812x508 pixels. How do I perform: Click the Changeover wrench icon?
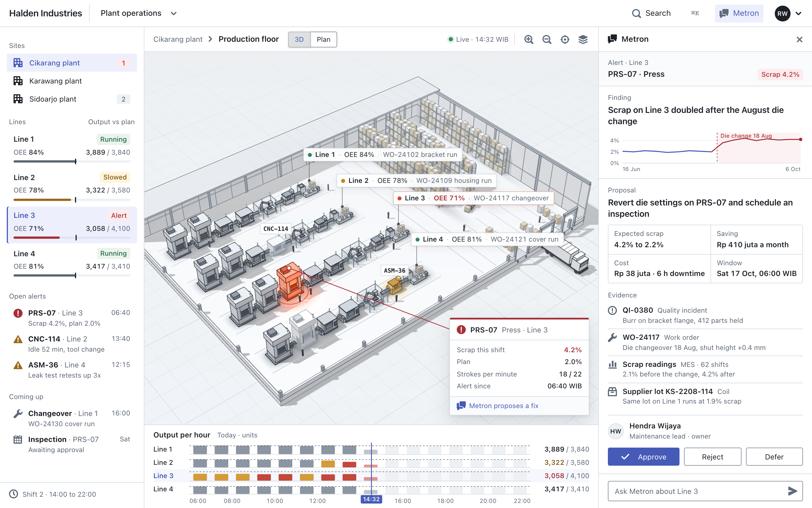pos(18,413)
